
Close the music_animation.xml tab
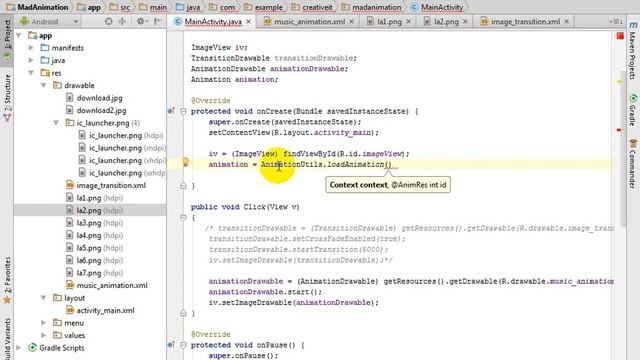click(351, 22)
